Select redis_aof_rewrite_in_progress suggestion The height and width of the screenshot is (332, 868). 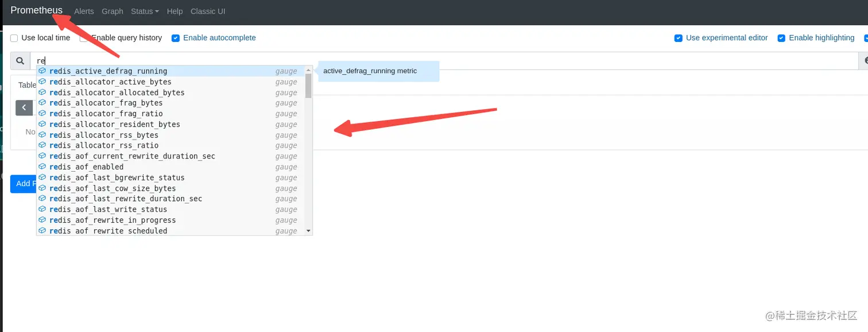coord(171,220)
